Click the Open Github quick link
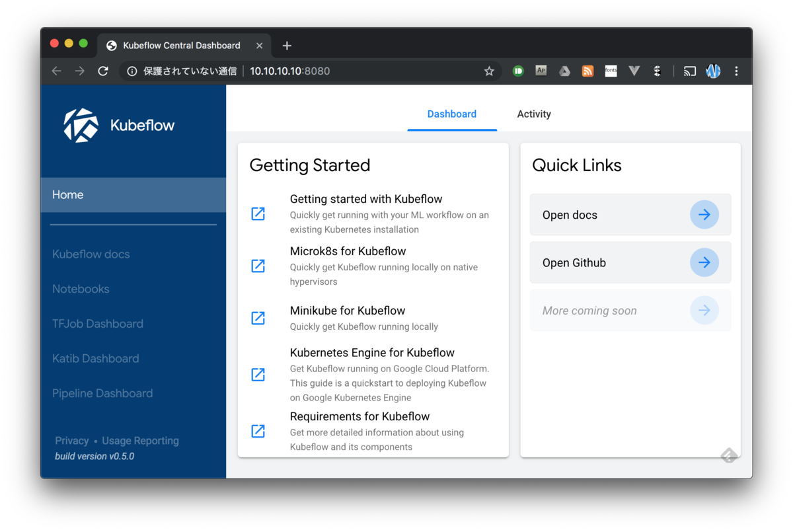The height and width of the screenshot is (532, 793). (x=630, y=262)
